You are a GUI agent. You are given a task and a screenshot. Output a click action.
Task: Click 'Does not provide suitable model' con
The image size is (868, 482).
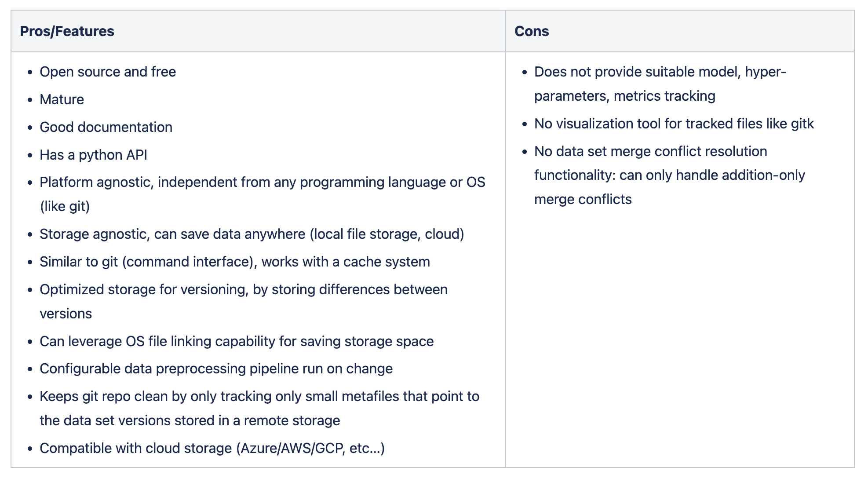pos(660,72)
